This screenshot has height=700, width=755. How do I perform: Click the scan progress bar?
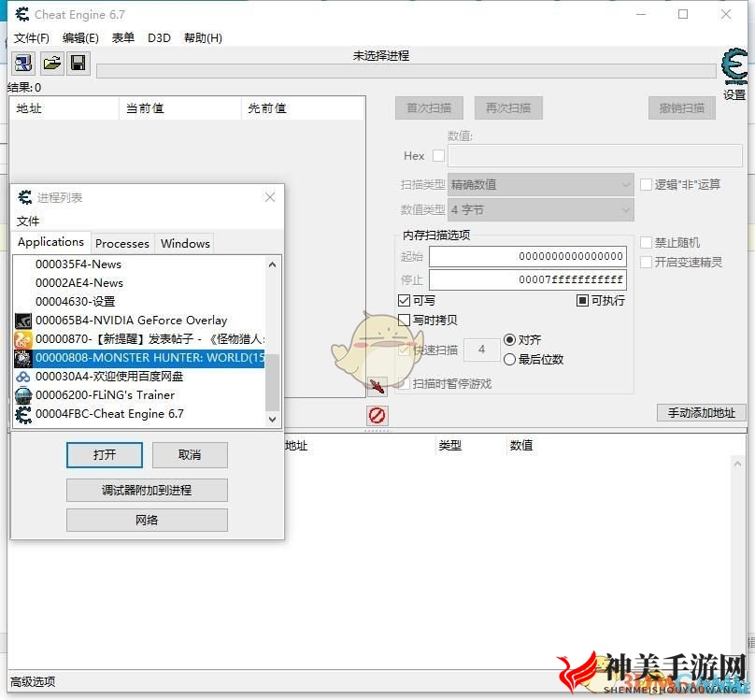(x=406, y=71)
